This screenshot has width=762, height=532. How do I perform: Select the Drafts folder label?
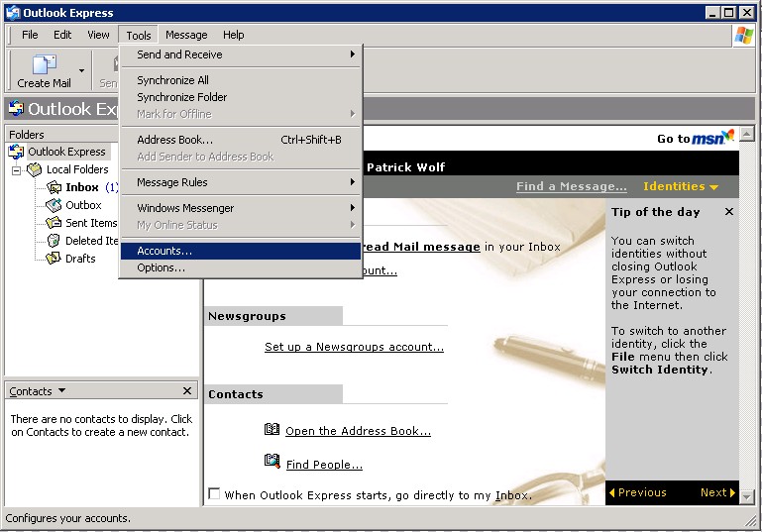pyautogui.click(x=80, y=259)
